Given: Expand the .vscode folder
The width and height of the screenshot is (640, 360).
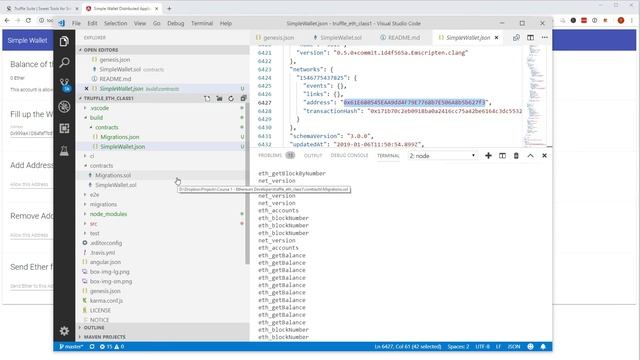Looking at the screenshot, I should [100, 108].
